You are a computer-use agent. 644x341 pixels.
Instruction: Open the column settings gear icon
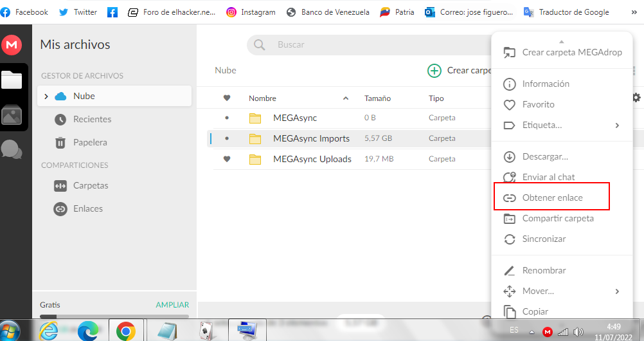point(636,98)
